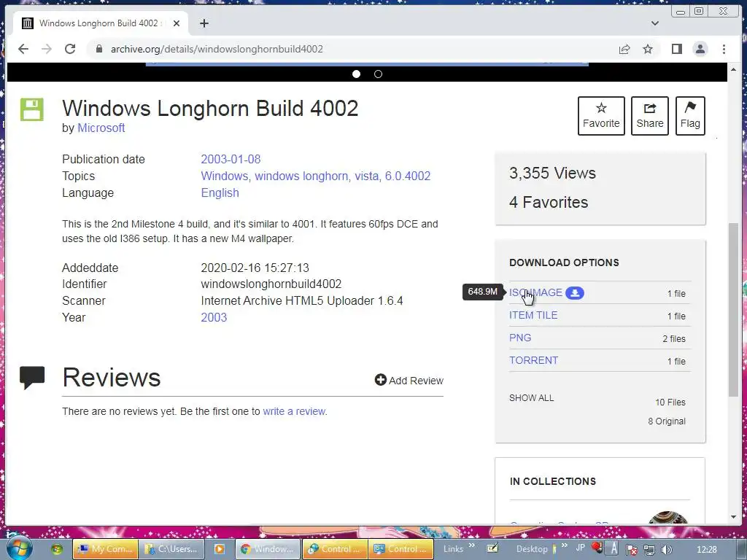Switch to the first Control Panel taskbar window
747x560 pixels.
pyautogui.click(x=335, y=549)
